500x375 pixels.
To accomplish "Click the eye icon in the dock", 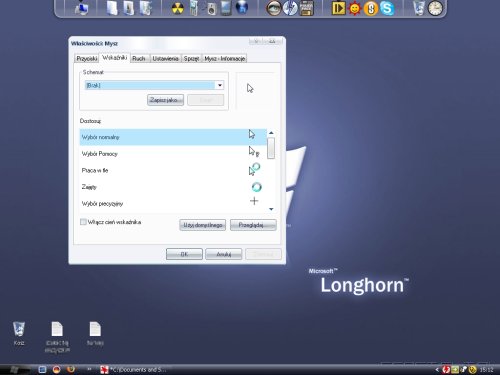I will [x=273, y=8].
